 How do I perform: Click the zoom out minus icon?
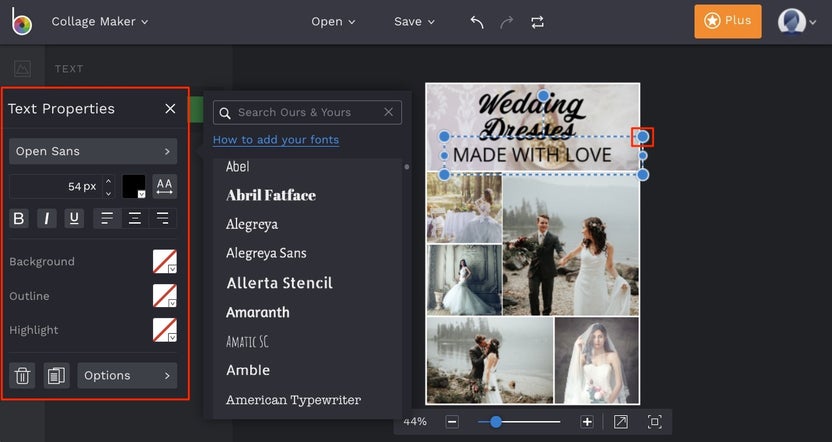click(452, 422)
